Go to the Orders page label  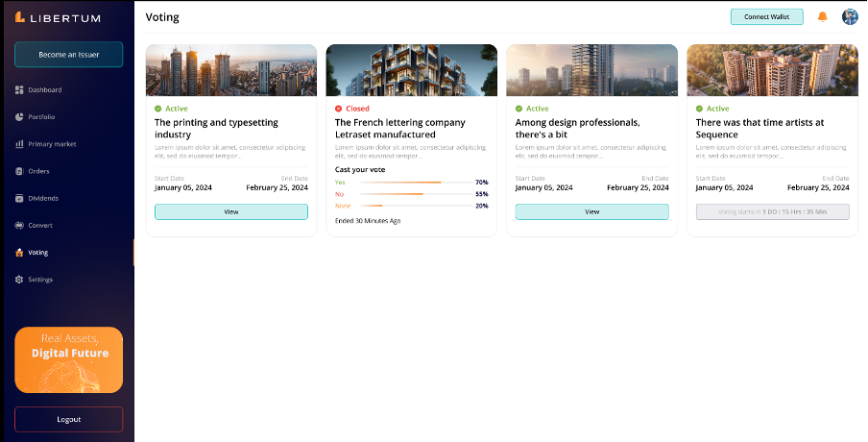point(38,171)
